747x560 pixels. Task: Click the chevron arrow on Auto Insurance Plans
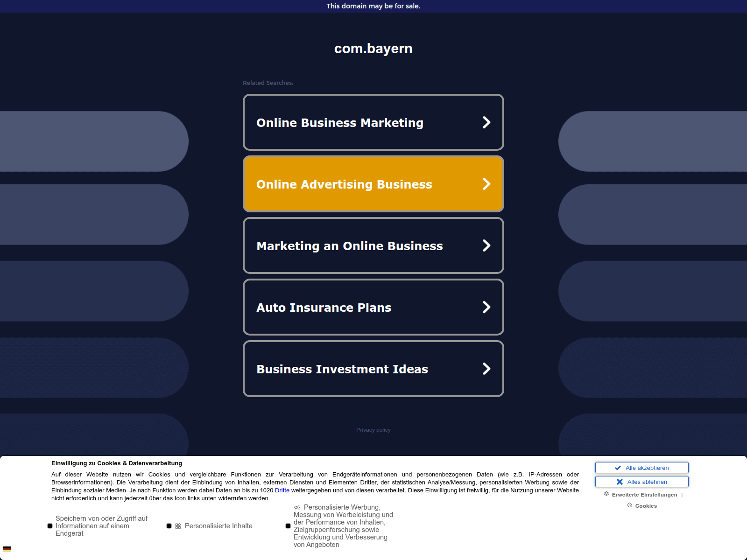pyautogui.click(x=486, y=307)
